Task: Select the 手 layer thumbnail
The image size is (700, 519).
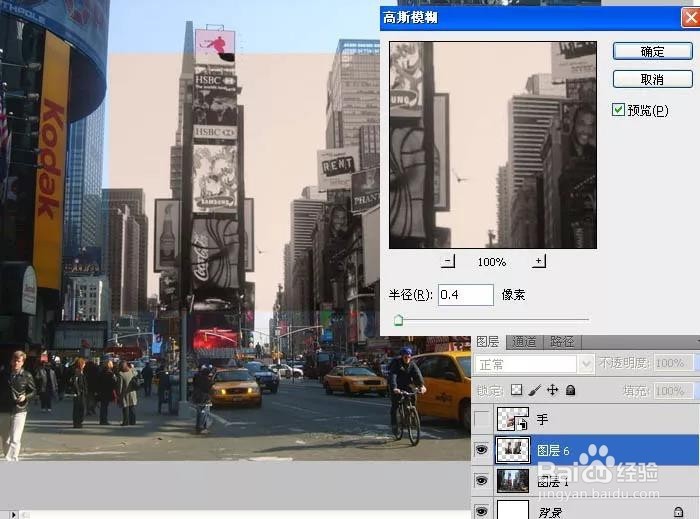Action: click(513, 419)
